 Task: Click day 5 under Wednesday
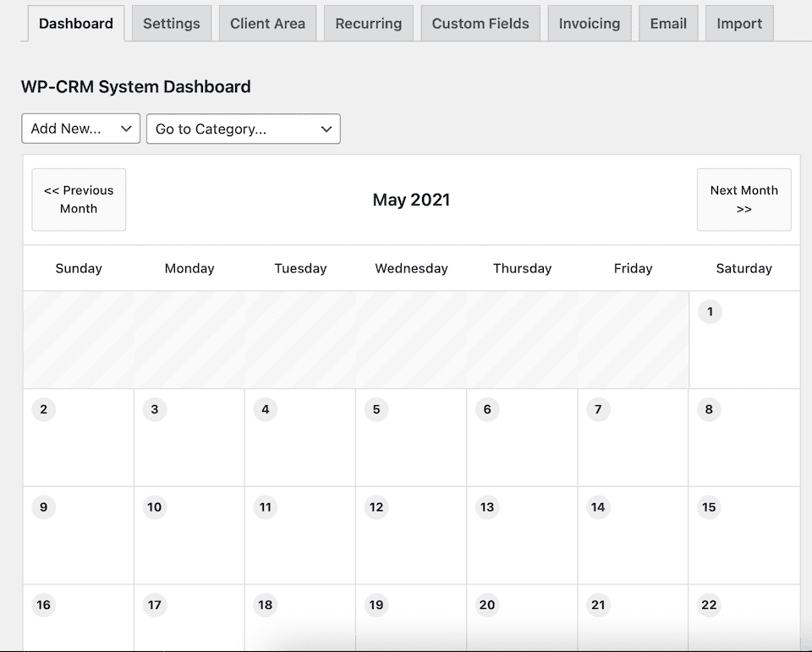[376, 409]
